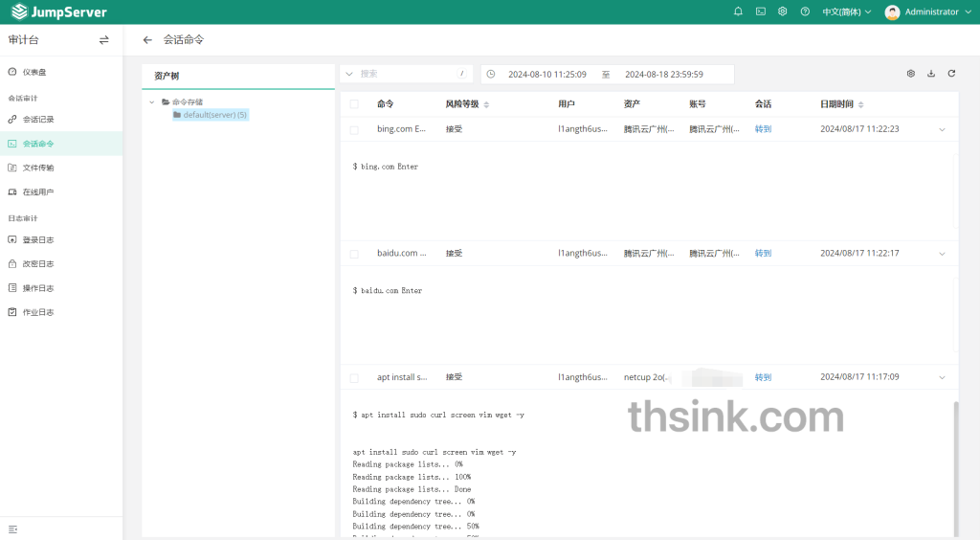Select default(server) (5) tree node
The width and height of the screenshot is (980, 540).
click(211, 115)
